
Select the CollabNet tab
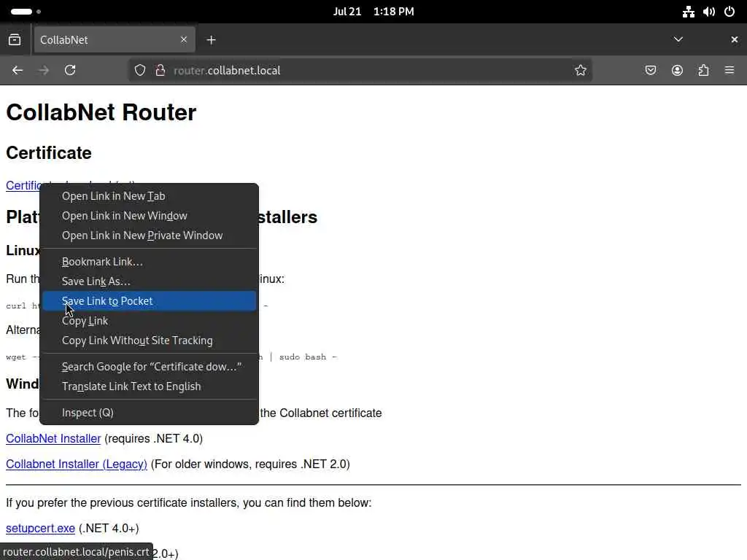[x=113, y=39]
